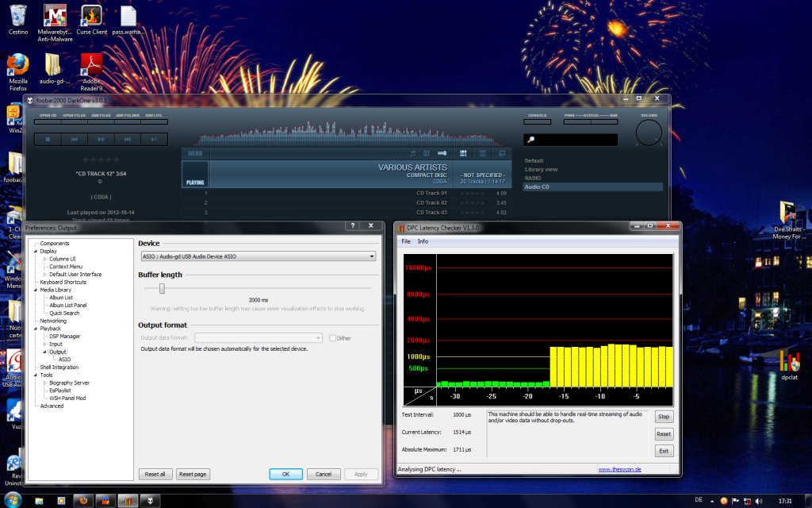Click the search magnifier icon in foobar2000

point(530,140)
